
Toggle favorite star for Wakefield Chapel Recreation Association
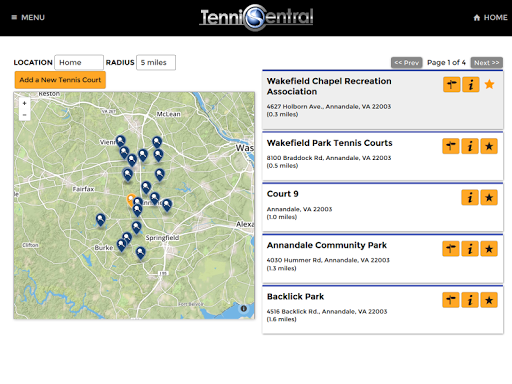pos(489,84)
